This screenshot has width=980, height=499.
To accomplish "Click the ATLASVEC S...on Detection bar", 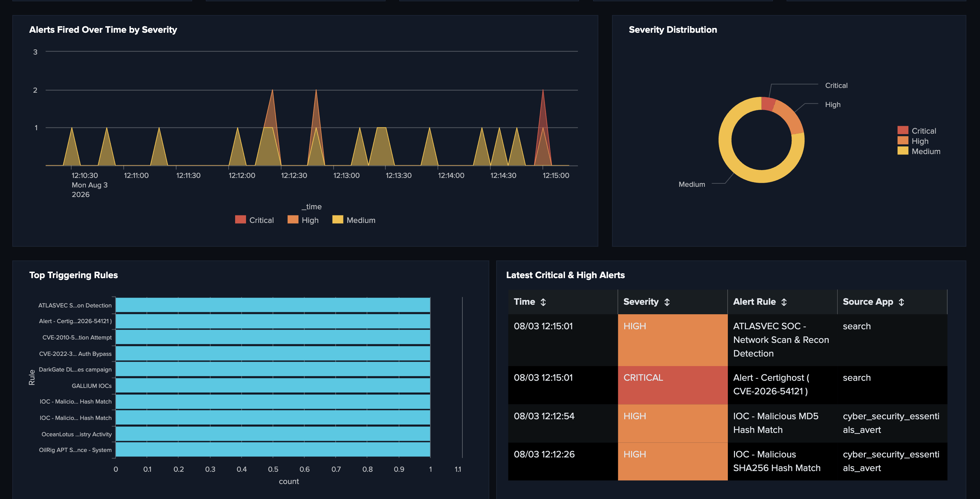I will (x=273, y=305).
